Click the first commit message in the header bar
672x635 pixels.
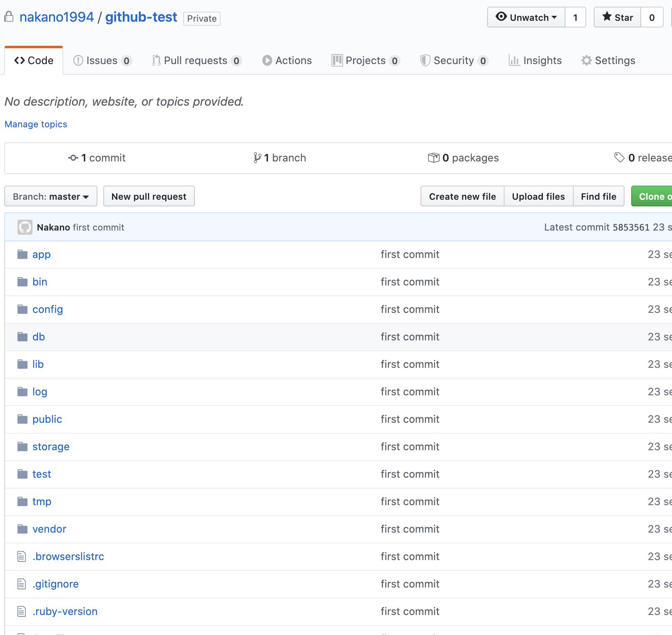tap(98, 227)
